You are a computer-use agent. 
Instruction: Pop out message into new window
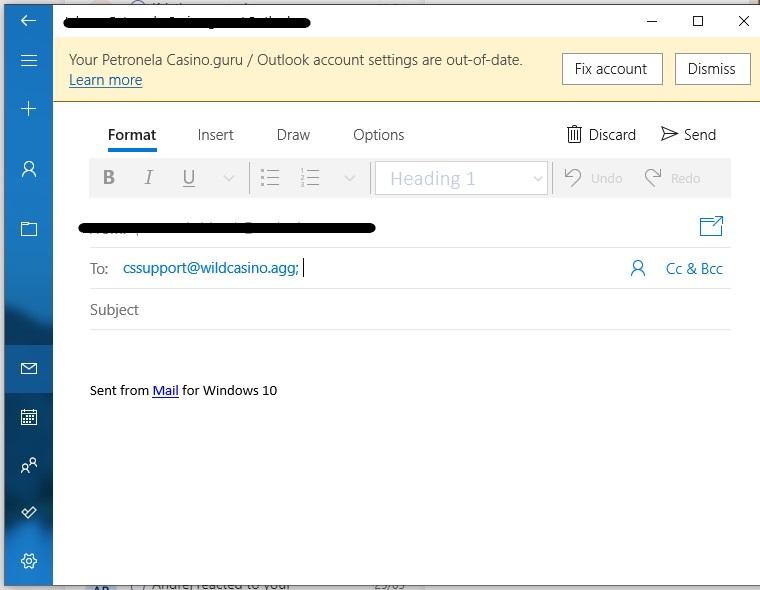(x=711, y=226)
